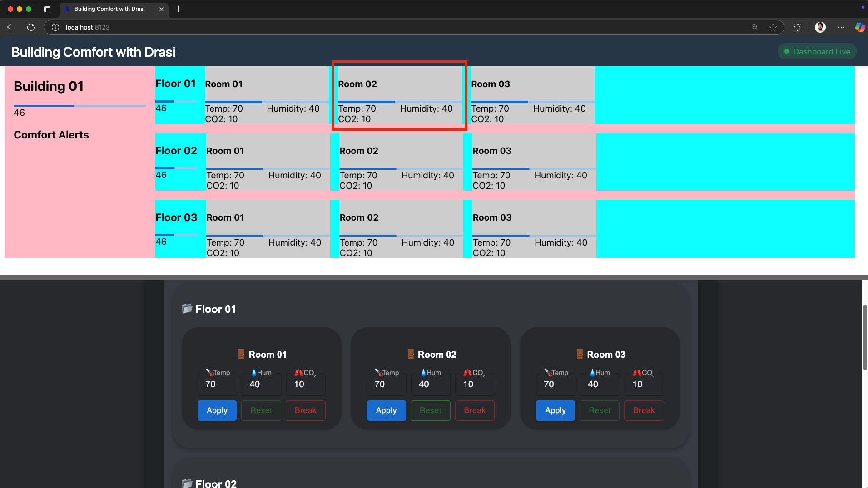Click the profile avatar in the toolbar
Viewport: 868px width, 488px height.
pyautogui.click(x=820, y=27)
